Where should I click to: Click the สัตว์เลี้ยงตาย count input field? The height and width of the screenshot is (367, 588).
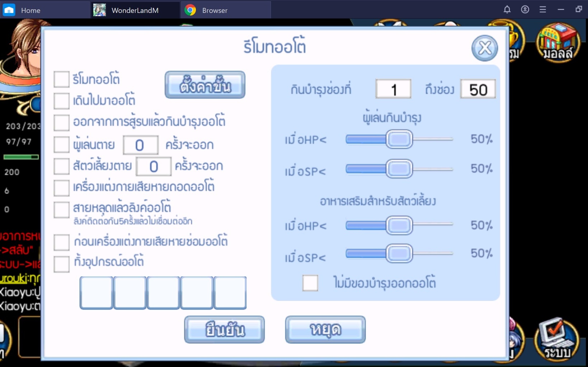[x=154, y=166]
